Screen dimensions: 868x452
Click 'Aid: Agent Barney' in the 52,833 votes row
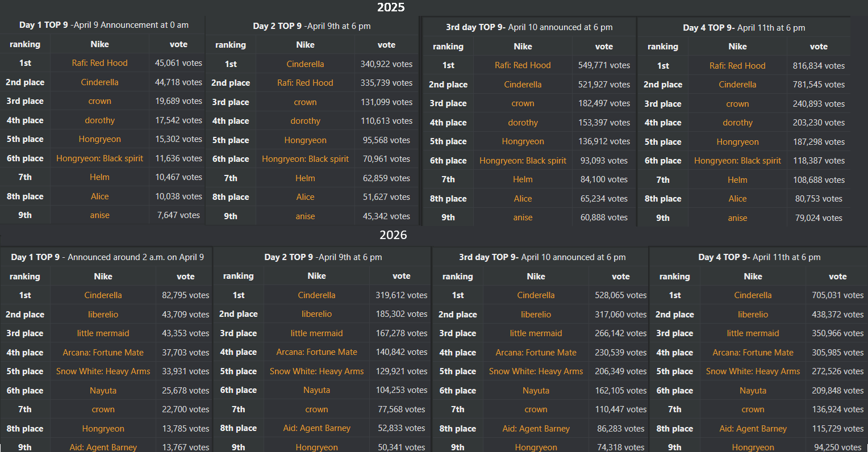tap(316, 428)
